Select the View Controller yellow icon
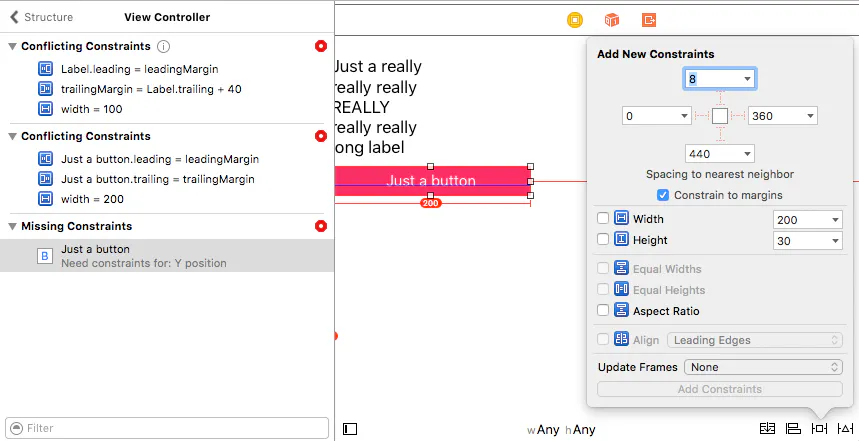This screenshot has width=859, height=441. (x=575, y=20)
